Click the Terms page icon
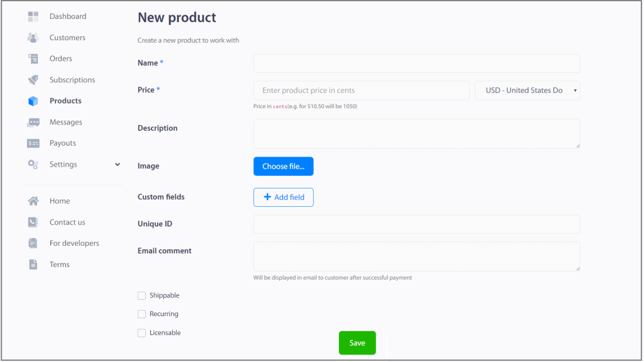644x362 pixels. 33,265
